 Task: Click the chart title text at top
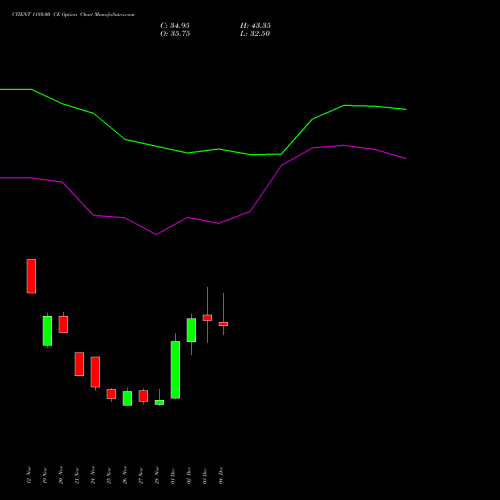pos(73,15)
